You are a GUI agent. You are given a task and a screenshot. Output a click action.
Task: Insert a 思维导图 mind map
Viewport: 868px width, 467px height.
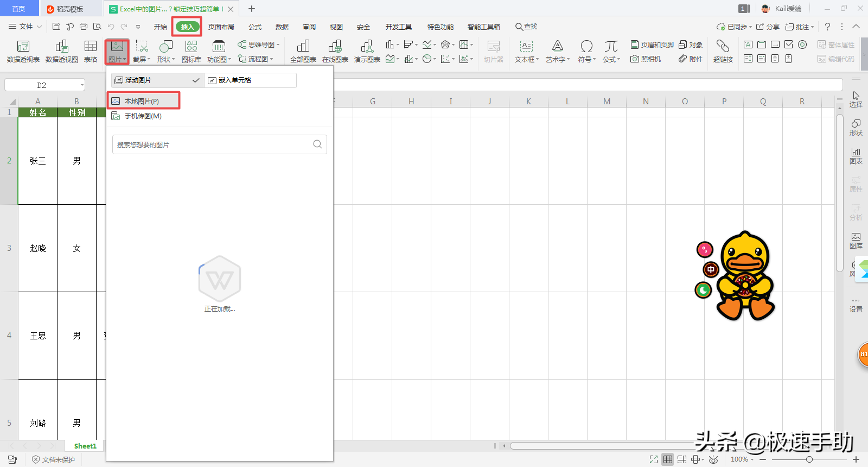coord(259,45)
